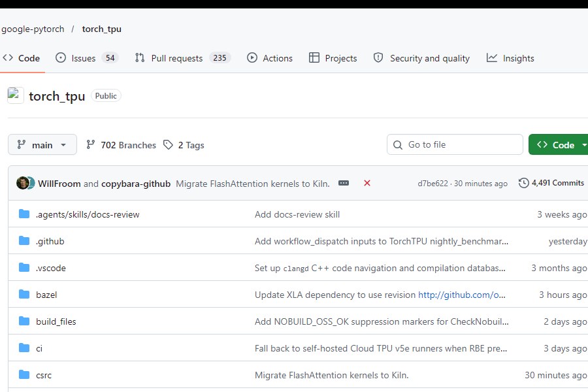Image resolution: width=588 pixels, height=392 pixels.
Task: Click the green Code button
Action: [x=559, y=145]
